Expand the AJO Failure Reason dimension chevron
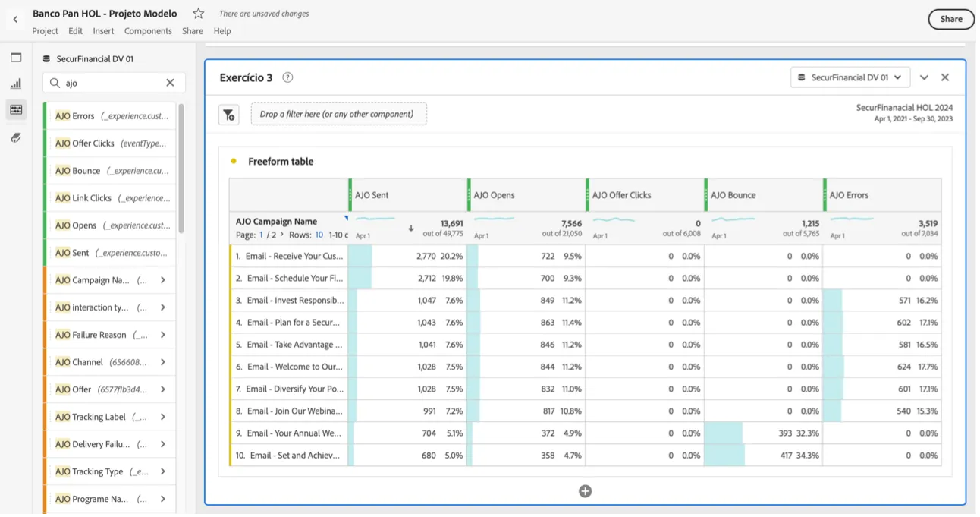 (163, 335)
